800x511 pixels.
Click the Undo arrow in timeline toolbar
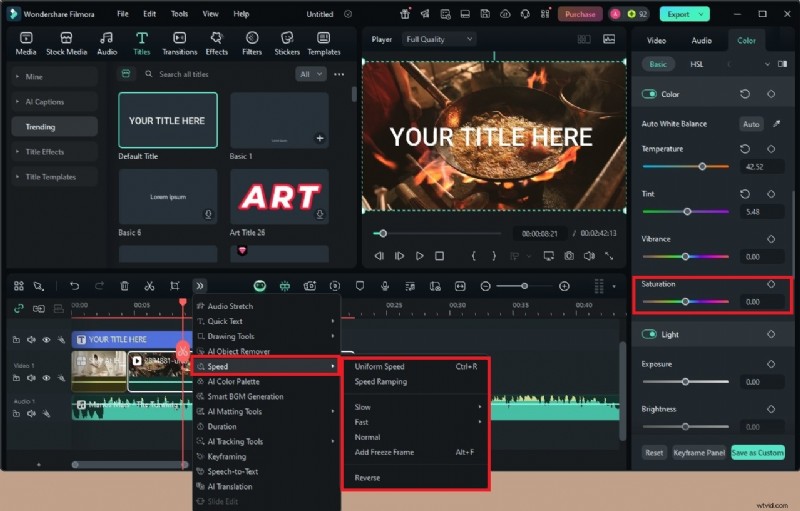(74, 286)
